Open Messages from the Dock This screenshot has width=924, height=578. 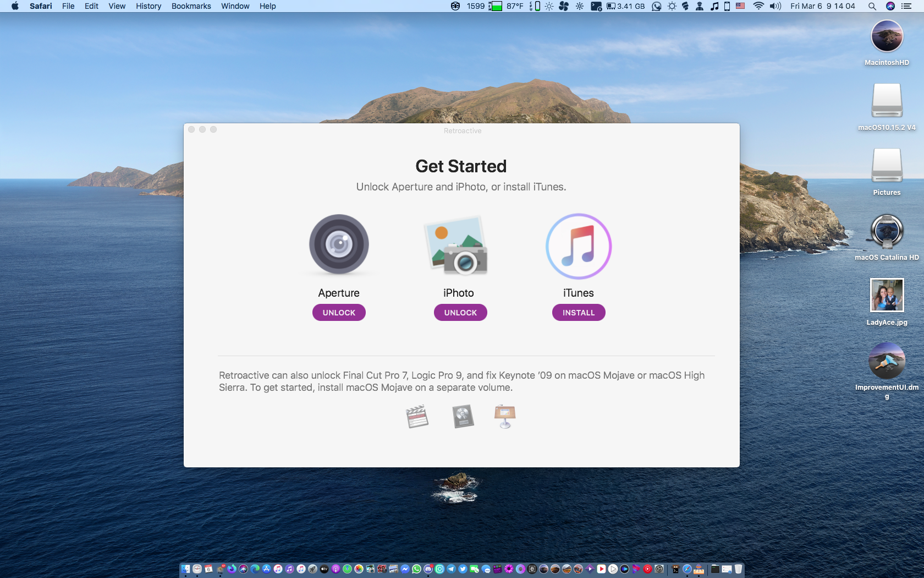[486, 569]
